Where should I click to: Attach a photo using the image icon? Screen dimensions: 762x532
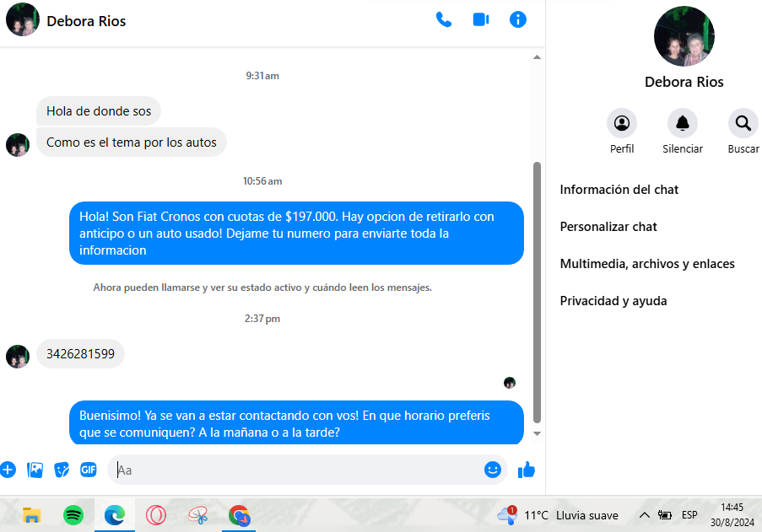(35, 470)
